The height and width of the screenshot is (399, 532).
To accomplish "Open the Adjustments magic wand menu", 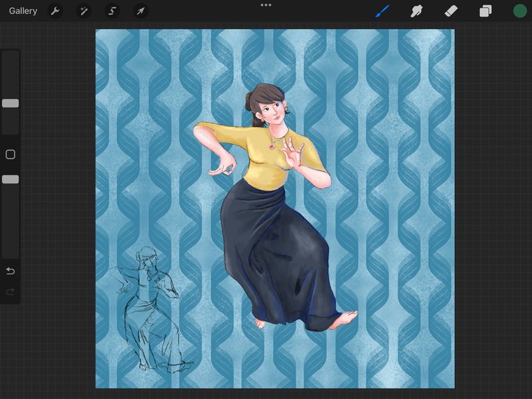I will [x=83, y=11].
